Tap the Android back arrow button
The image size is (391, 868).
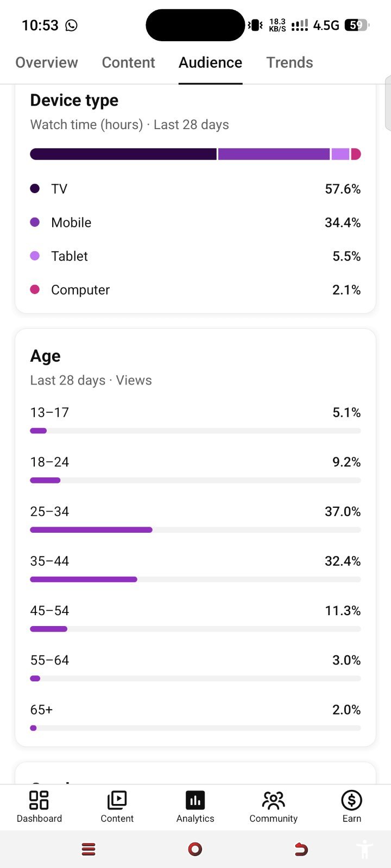(301, 849)
